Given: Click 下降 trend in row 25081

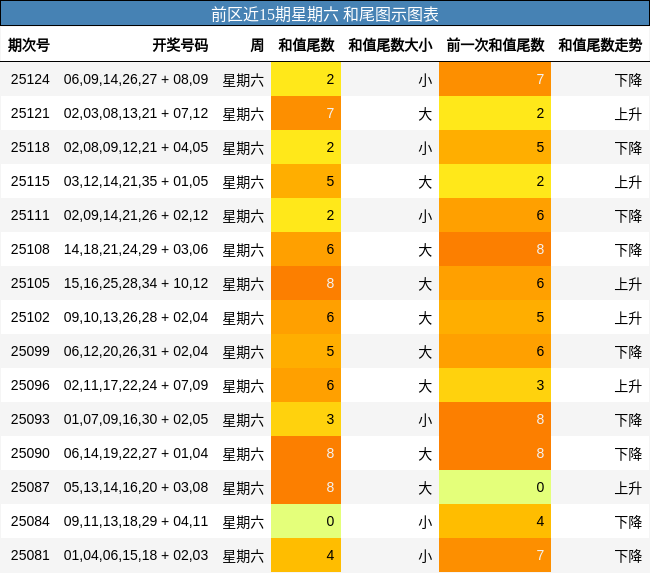Looking at the screenshot, I should click(x=628, y=556).
